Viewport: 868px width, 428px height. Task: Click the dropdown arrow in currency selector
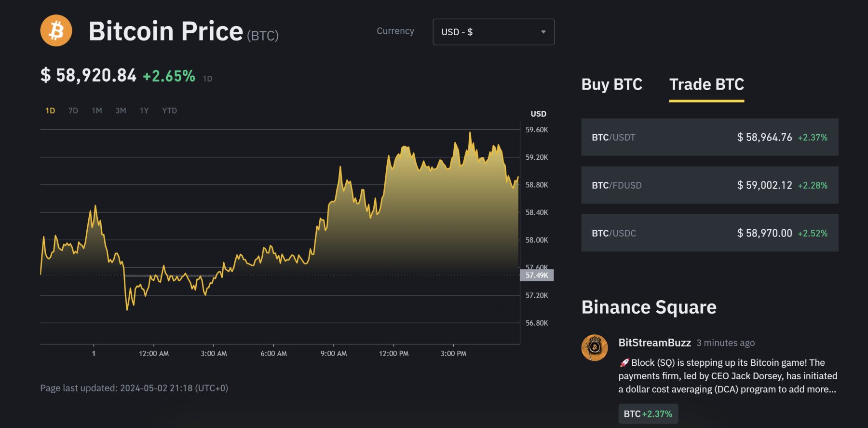click(543, 32)
